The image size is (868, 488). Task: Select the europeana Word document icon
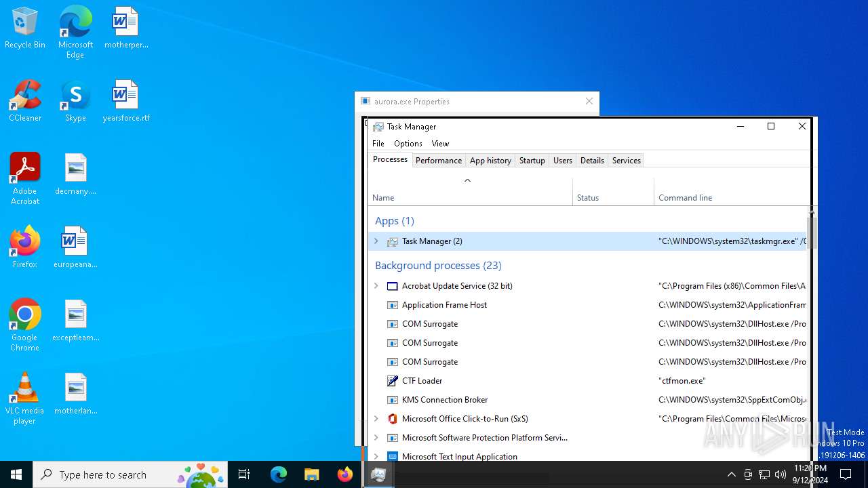(75, 248)
